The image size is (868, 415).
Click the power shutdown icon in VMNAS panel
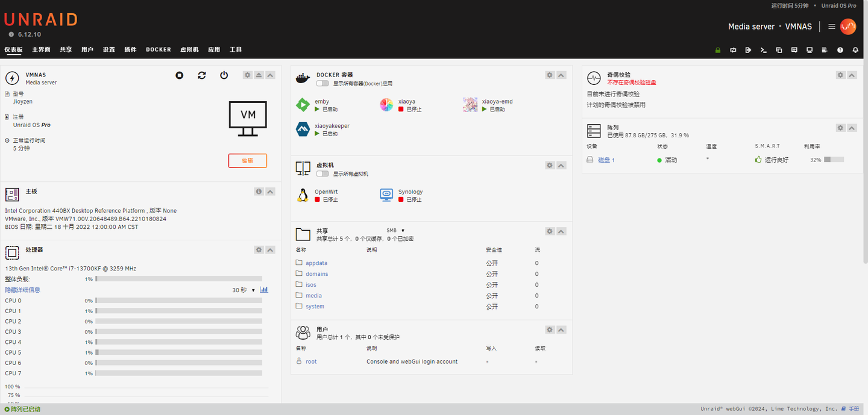pos(224,75)
